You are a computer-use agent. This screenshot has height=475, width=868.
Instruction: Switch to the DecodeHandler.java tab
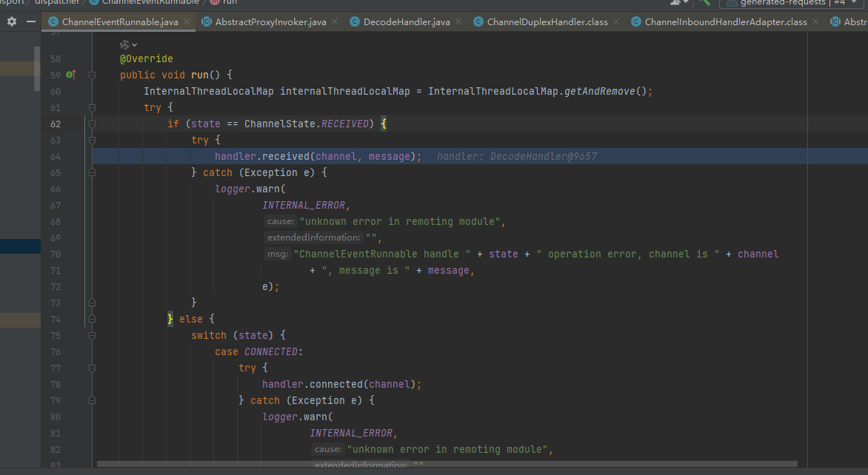[407, 21]
